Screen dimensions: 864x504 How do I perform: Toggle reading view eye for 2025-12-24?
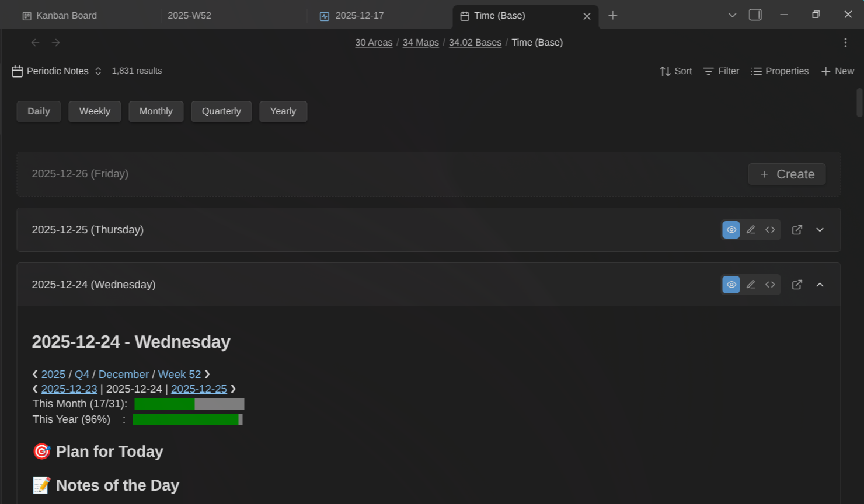[x=731, y=285]
